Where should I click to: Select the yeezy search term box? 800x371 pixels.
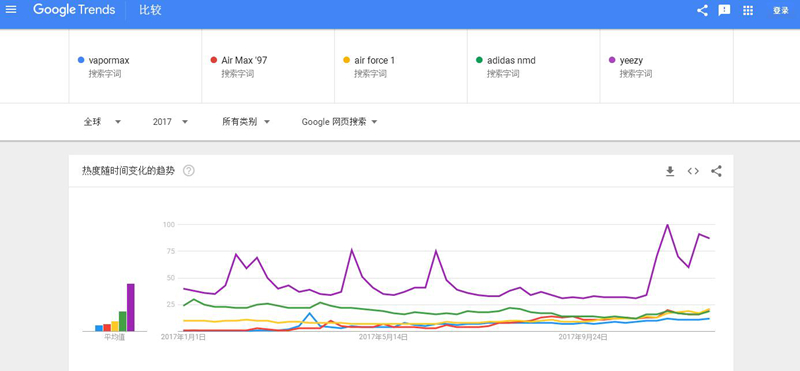[x=666, y=66]
